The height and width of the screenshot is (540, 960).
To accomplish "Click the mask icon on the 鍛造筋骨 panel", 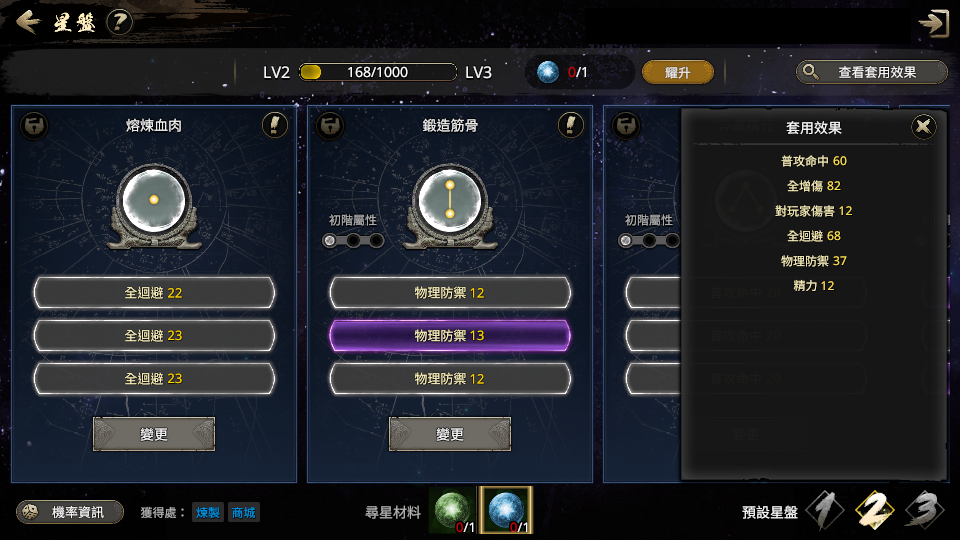I will pyautogui.click(x=330, y=126).
